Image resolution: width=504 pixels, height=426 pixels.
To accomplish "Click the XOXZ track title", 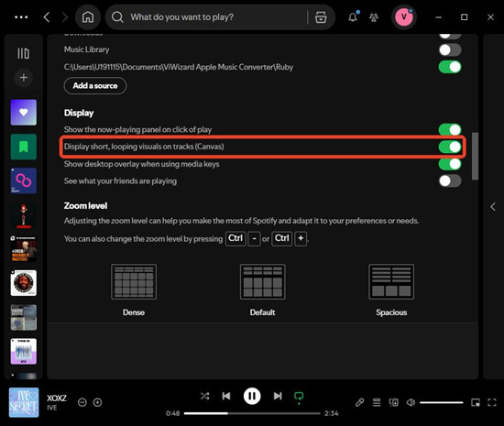I will click(57, 398).
